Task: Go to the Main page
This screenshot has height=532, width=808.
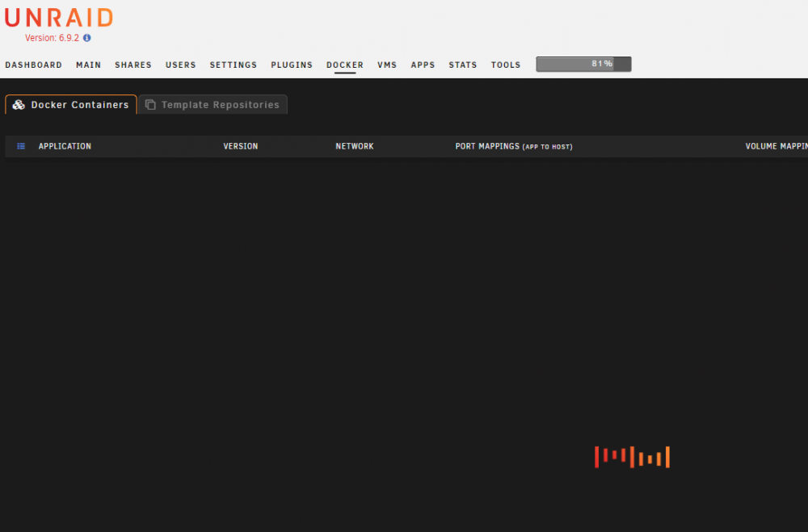Action: click(x=89, y=65)
